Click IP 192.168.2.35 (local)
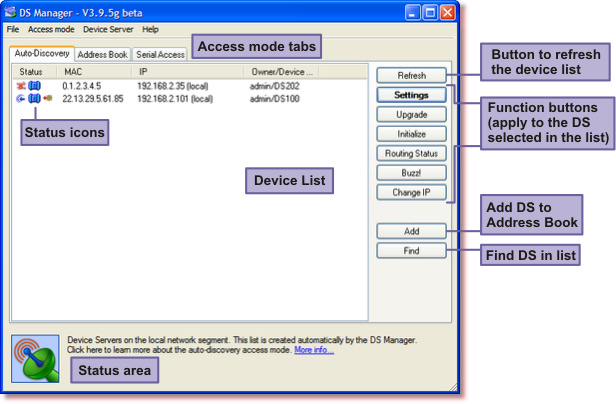616x404 pixels. pos(172,86)
